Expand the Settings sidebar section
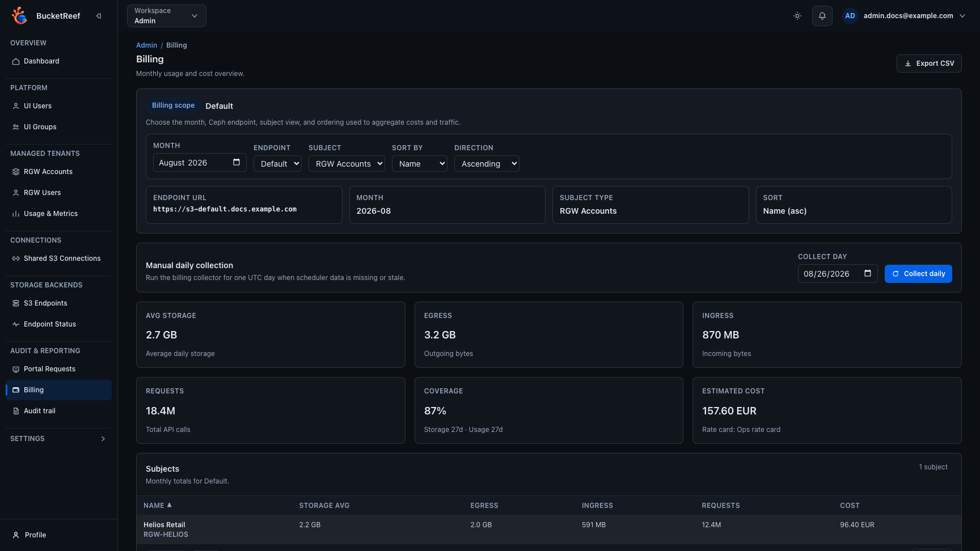 (x=58, y=439)
